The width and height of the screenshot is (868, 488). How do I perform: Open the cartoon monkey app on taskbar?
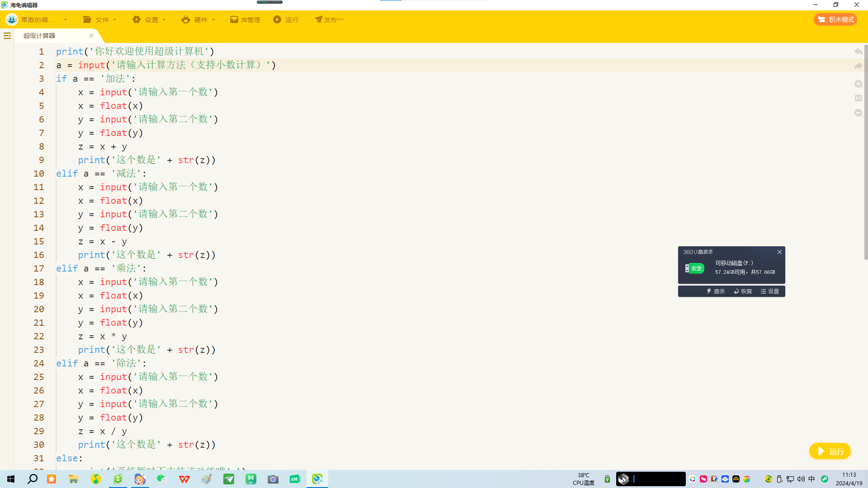pyautogui.click(x=140, y=479)
